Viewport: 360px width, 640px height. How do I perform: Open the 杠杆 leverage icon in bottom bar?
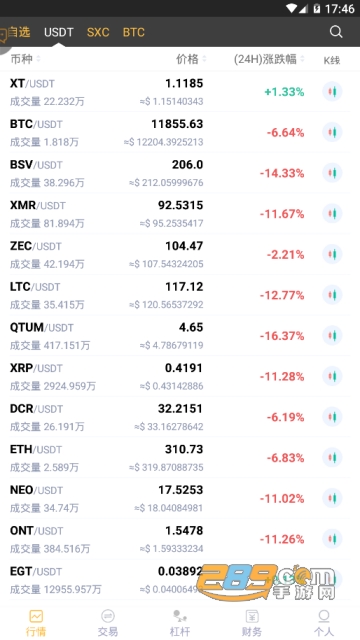click(x=180, y=616)
